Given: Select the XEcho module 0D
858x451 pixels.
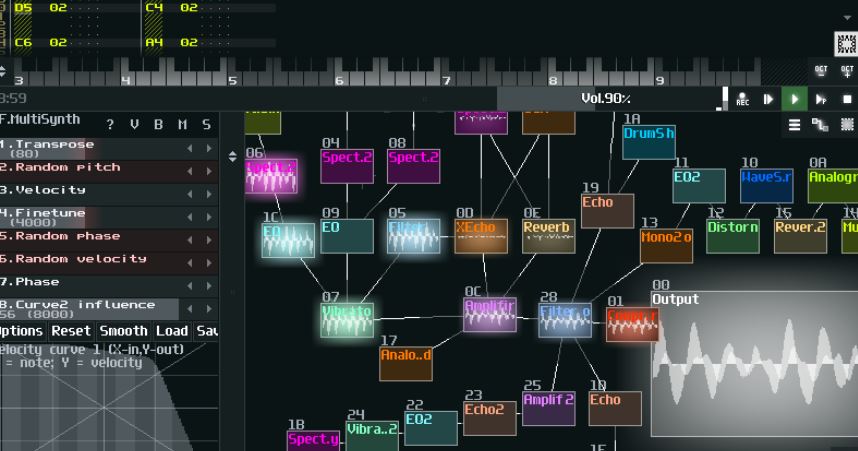Looking at the screenshot, I should pyautogui.click(x=480, y=236).
